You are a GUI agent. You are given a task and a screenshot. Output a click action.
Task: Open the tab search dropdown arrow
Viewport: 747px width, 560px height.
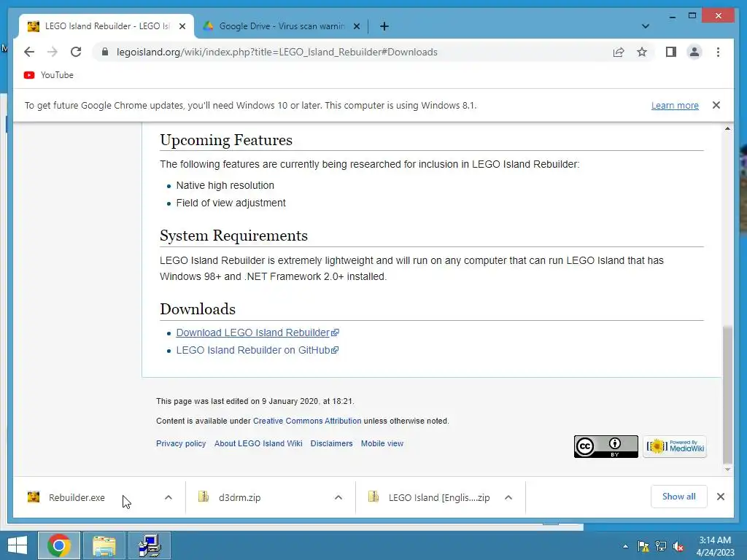click(x=645, y=26)
